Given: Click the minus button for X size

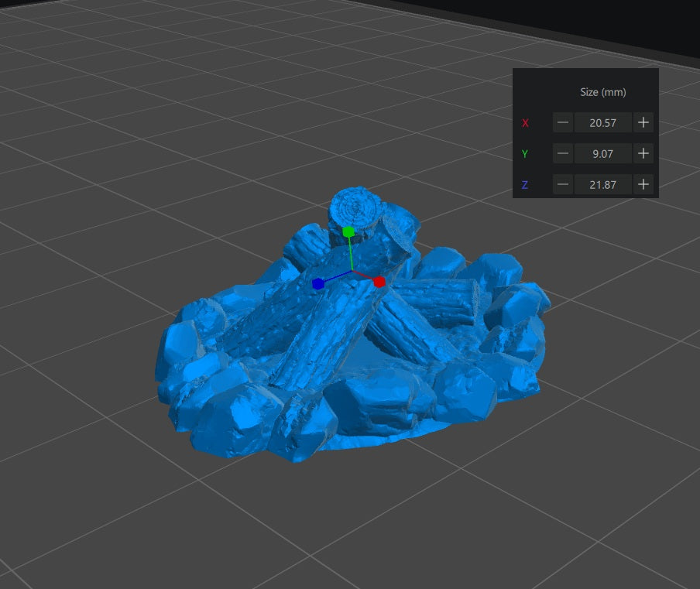Looking at the screenshot, I should coord(563,122).
